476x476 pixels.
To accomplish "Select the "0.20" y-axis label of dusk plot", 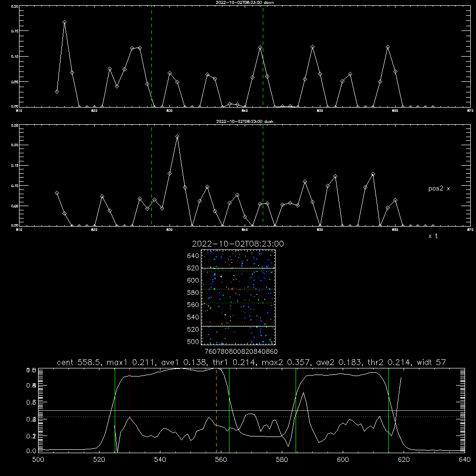I will click(15, 145).
